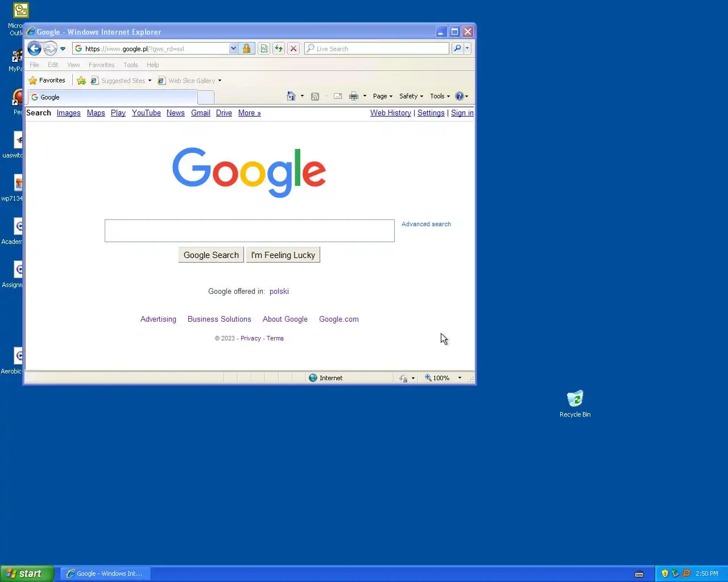Click the Protected Mode status icon
Viewport: 728px width, 582px height.
coord(403,378)
